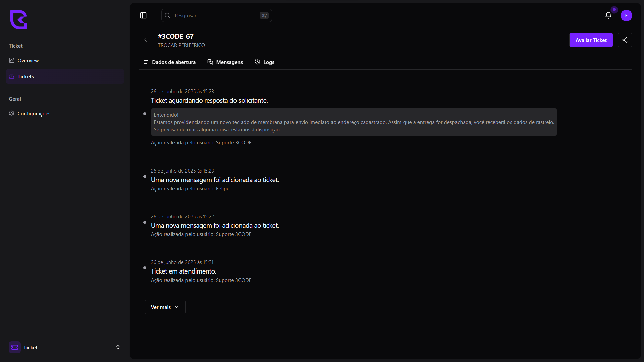Click the search magnifier icon
Image resolution: width=644 pixels, height=362 pixels.
[x=167, y=15]
